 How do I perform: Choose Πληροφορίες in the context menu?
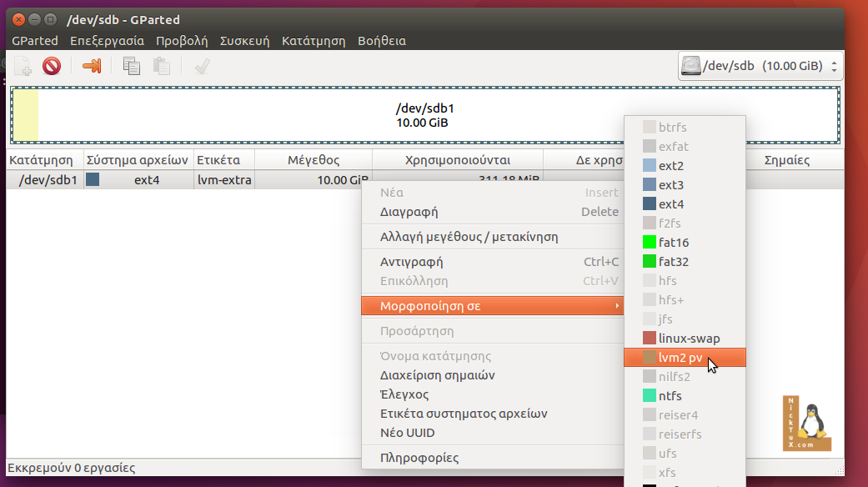click(419, 458)
